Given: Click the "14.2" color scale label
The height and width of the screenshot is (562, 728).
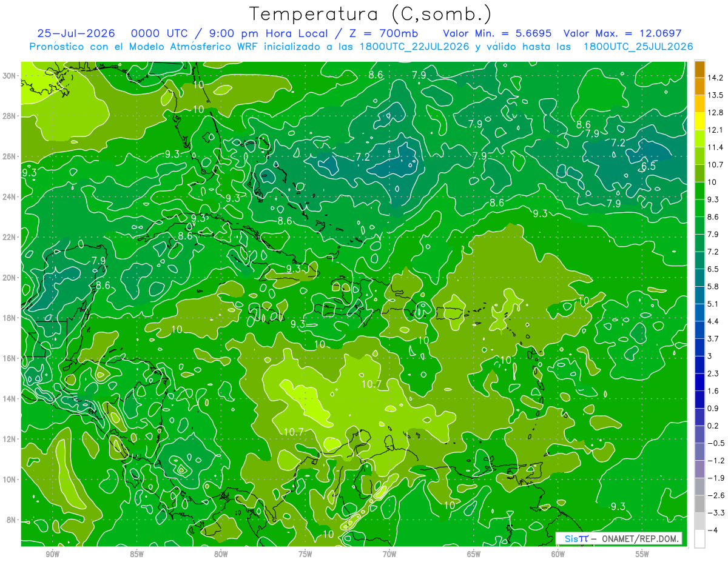Looking at the screenshot, I should (x=715, y=78).
